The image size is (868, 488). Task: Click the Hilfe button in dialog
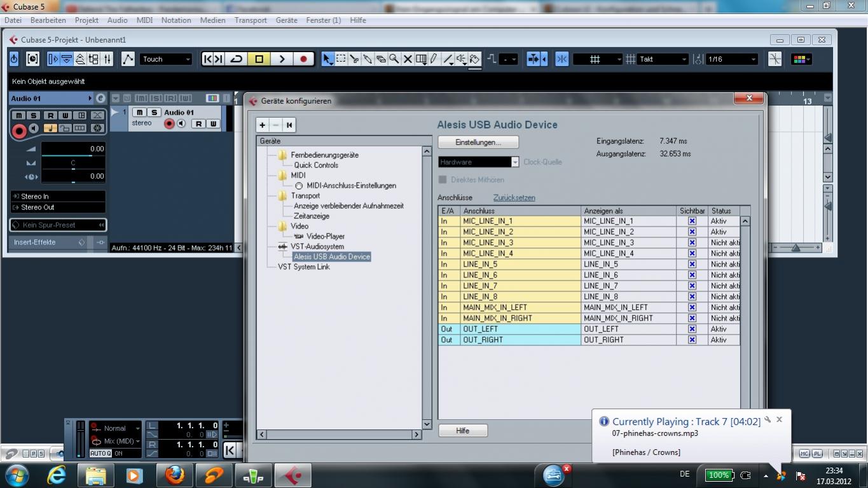(x=463, y=431)
